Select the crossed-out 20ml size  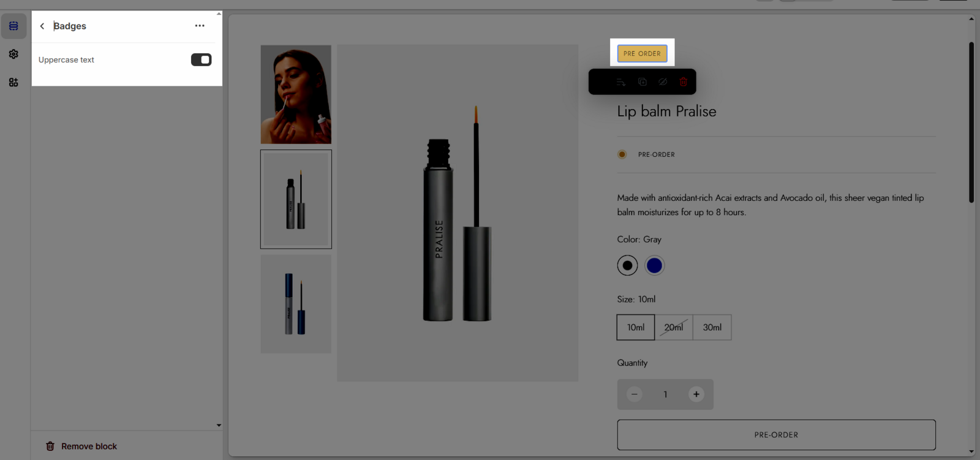click(x=674, y=328)
